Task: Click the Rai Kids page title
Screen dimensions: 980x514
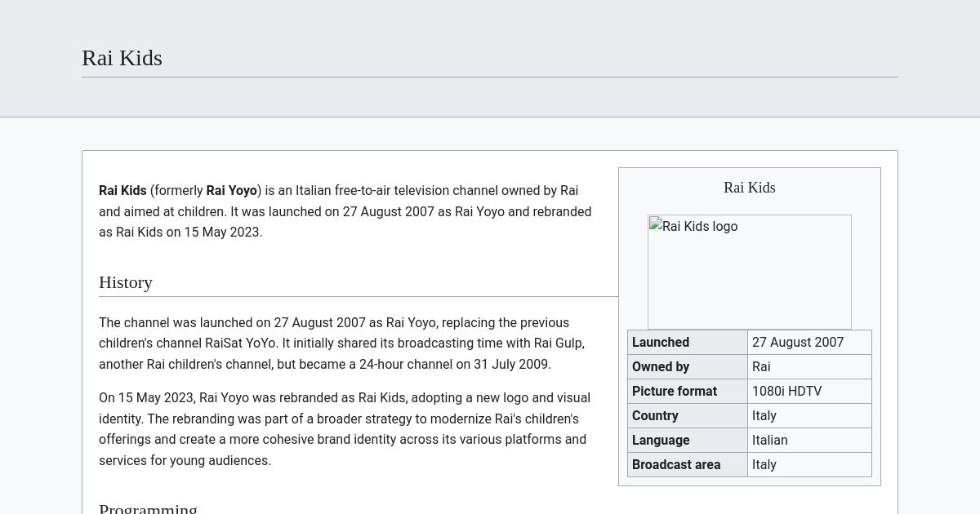Action: coord(122,58)
